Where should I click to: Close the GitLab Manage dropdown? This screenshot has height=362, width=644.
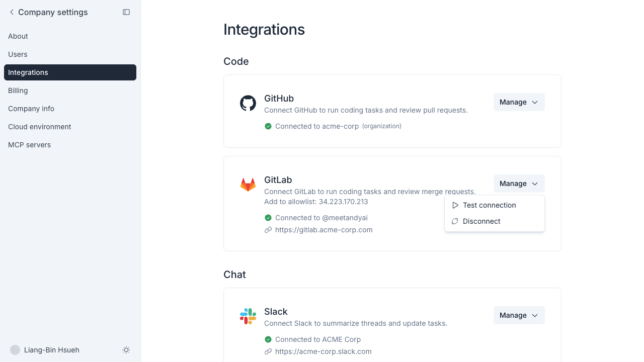519,184
